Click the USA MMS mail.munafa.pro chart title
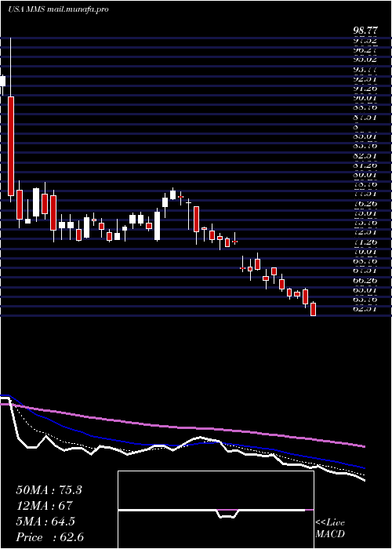The width and height of the screenshot is (392, 549). point(58,9)
